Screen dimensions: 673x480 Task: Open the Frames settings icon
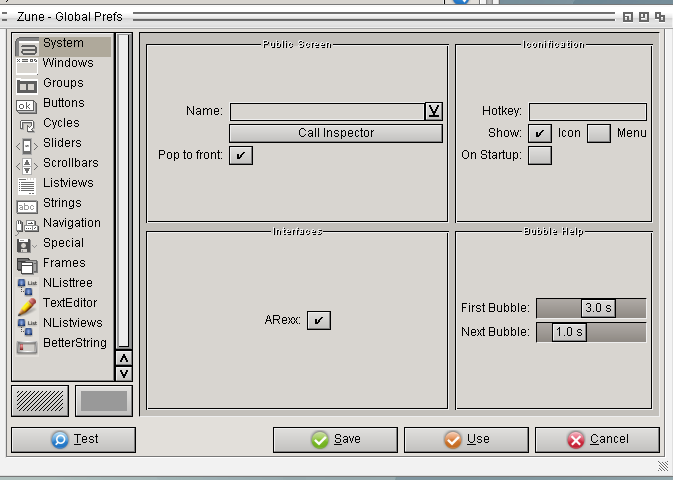coord(27,264)
